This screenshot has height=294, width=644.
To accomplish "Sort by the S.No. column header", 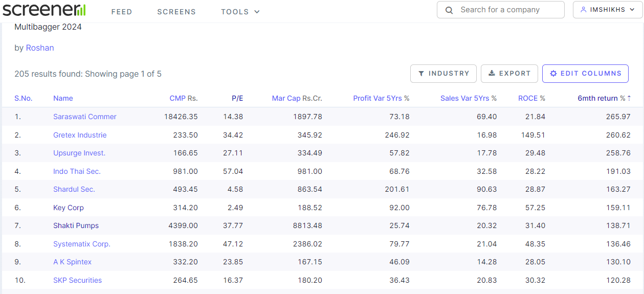I will tap(24, 98).
